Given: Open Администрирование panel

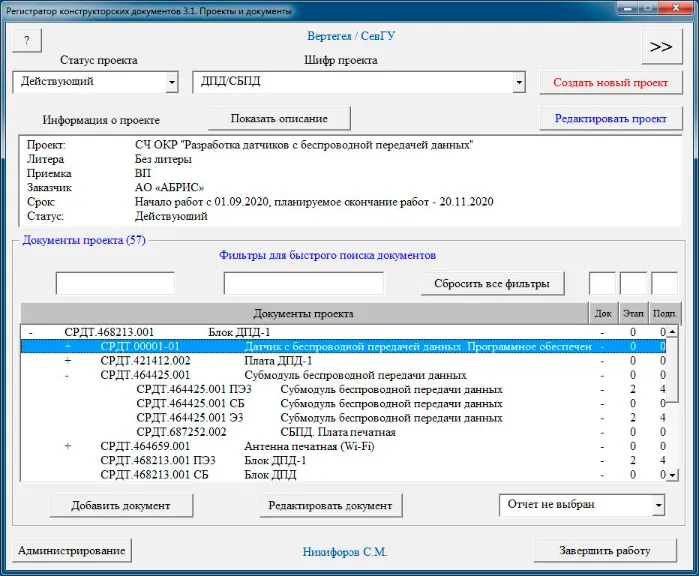Looking at the screenshot, I should [72, 551].
